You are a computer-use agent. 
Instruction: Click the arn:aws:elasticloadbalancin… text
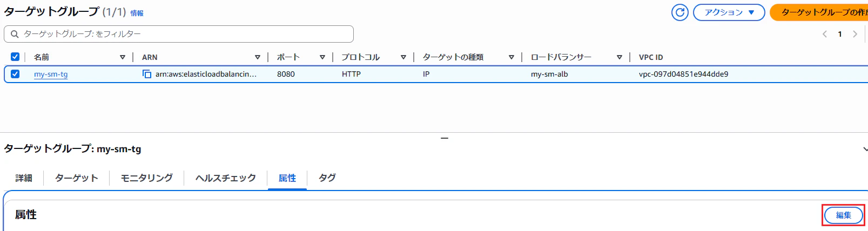206,74
